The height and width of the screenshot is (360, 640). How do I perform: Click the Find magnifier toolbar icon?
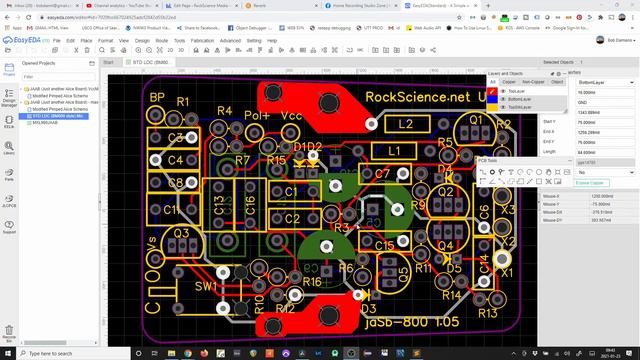(102, 50)
